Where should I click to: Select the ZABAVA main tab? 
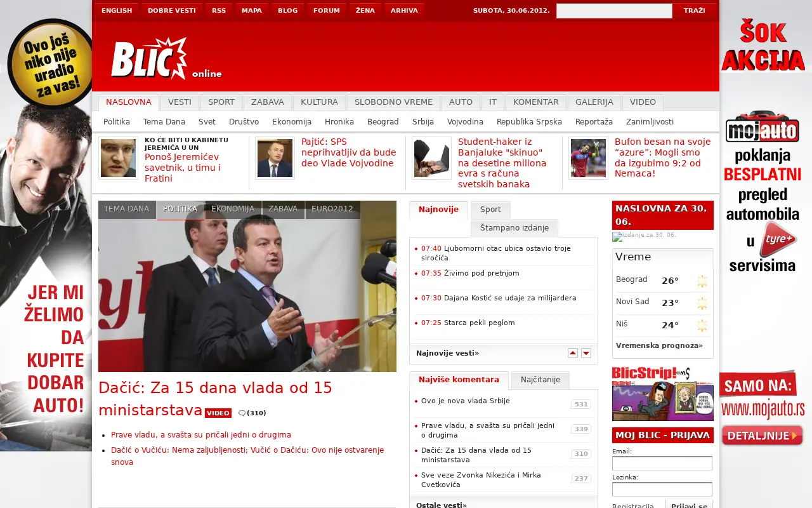pyautogui.click(x=268, y=102)
